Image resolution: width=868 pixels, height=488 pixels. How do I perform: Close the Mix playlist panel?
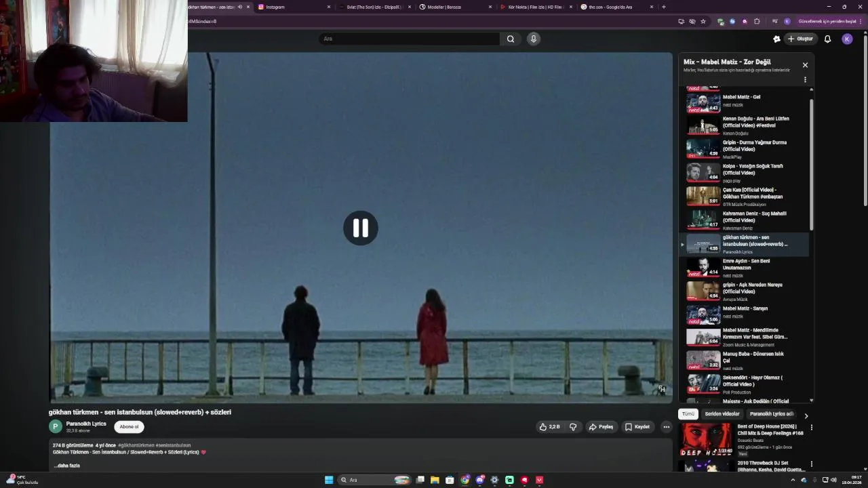tap(805, 65)
